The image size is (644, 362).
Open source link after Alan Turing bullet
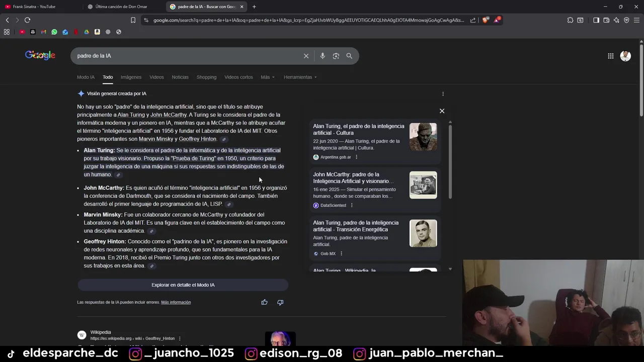tap(118, 175)
